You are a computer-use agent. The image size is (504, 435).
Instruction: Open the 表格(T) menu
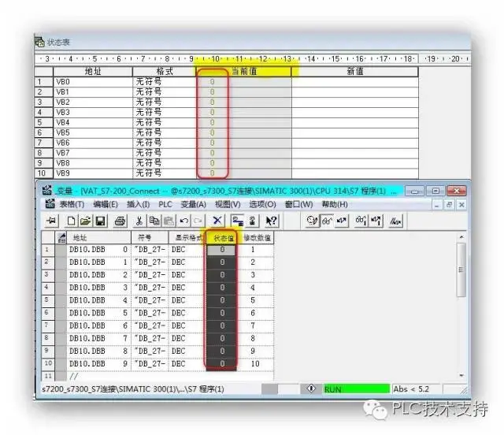pyautogui.click(x=72, y=204)
